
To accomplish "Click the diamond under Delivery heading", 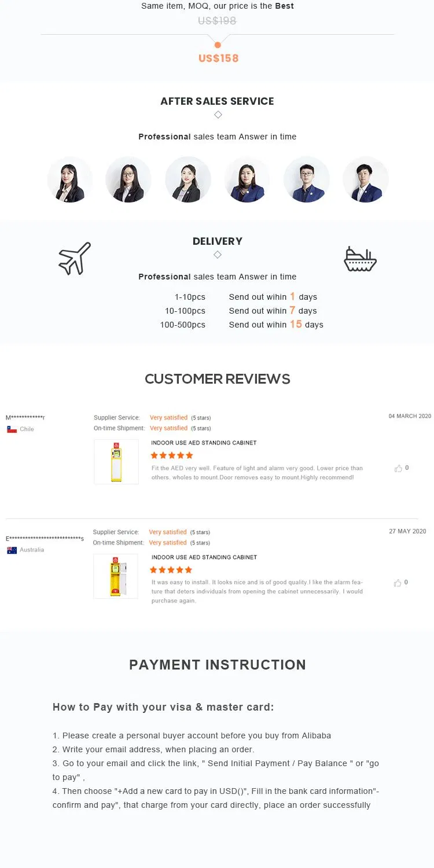I will (x=218, y=255).
